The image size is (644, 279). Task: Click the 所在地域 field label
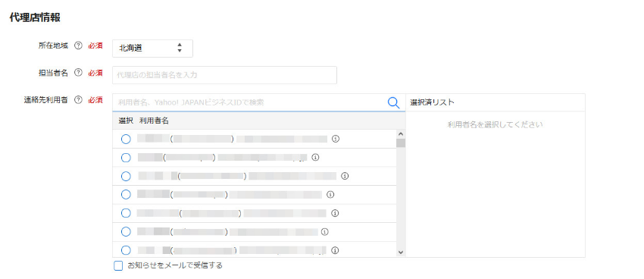click(53, 45)
